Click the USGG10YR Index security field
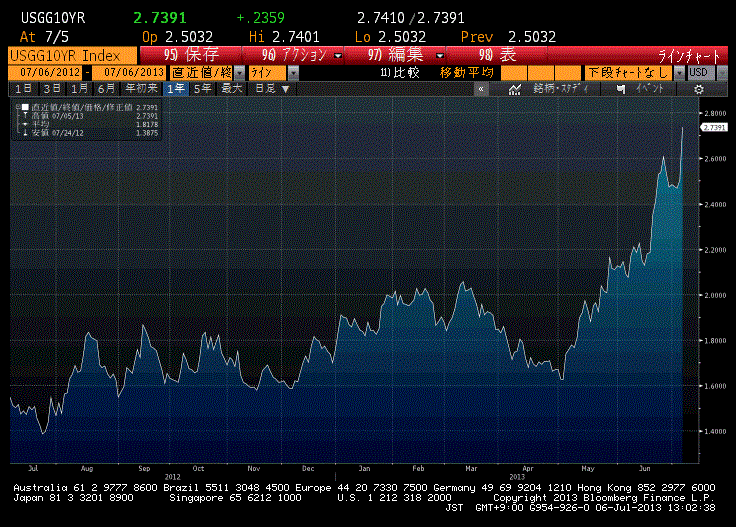This screenshot has width=736, height=527. [x=73, y=56]
